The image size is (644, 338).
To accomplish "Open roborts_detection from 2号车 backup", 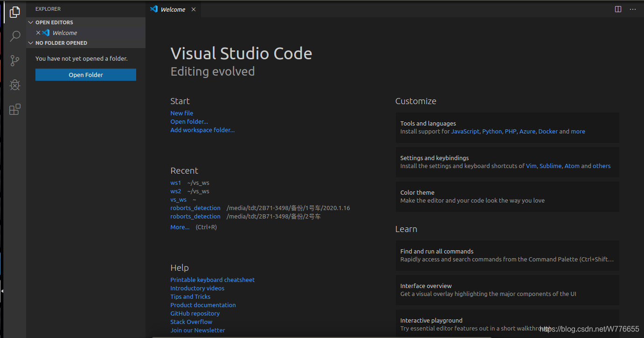I will tap(195, 216).
